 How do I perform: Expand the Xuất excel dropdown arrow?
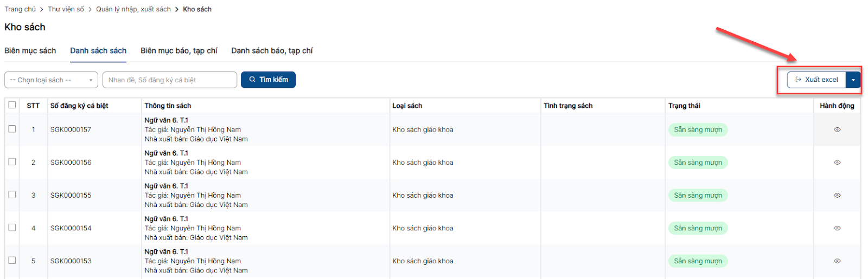click(x=853, y=80)
